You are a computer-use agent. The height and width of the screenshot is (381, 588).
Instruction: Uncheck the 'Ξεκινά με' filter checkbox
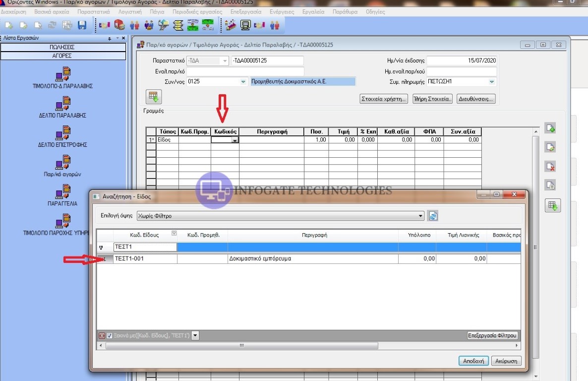coord(110,336)
